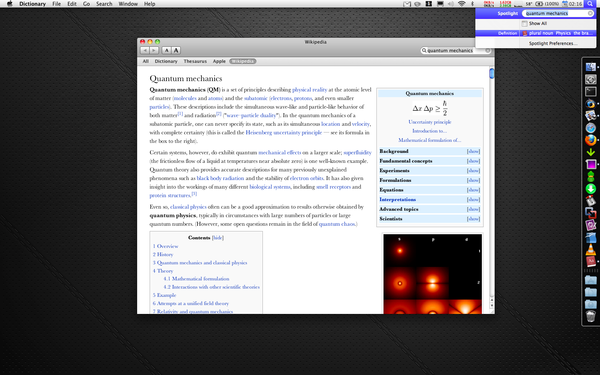Image resolution: width=600 pixels, height=375 pixels.
Task: Go back with the left arrow button
Action: (x=145, y=51)
